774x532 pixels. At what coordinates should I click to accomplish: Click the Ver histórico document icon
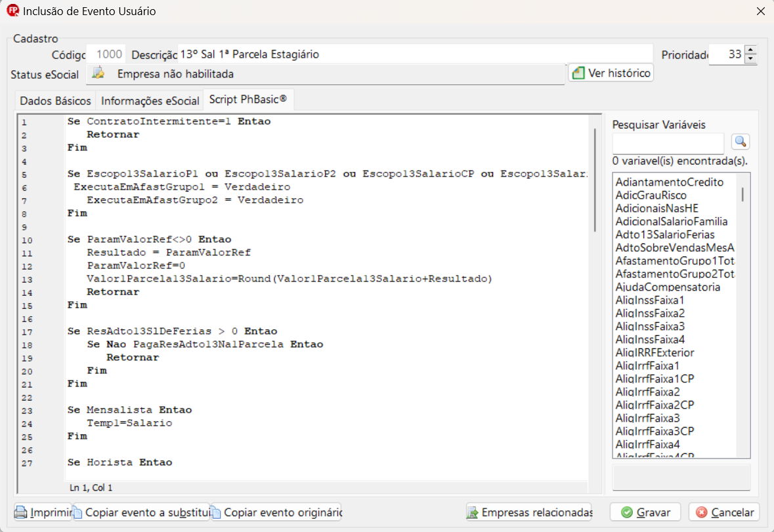(x=578, y=73)
